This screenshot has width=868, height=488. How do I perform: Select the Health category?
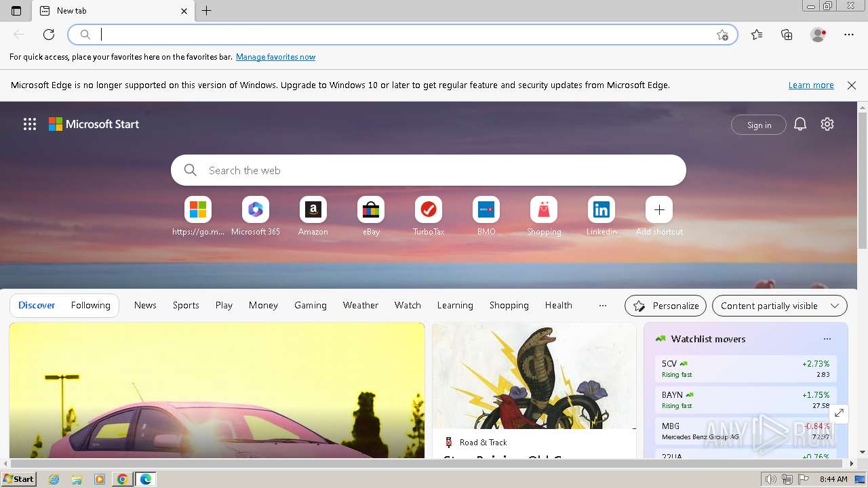click(x=559, y=306)
